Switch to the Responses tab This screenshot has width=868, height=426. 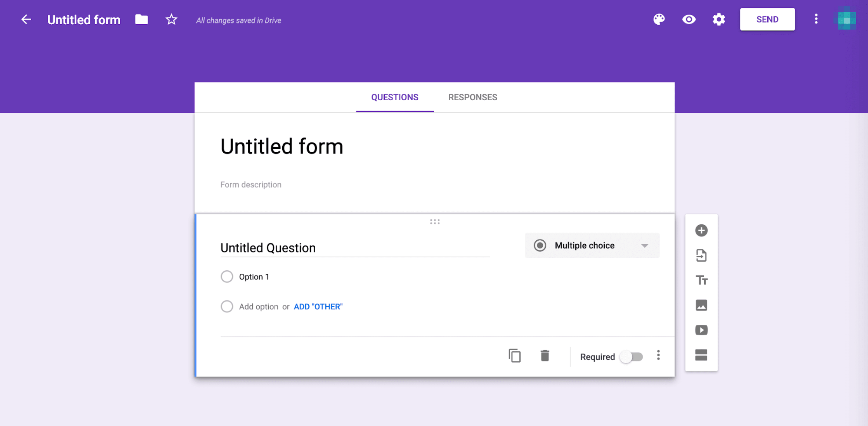click(x=472, y=97)
